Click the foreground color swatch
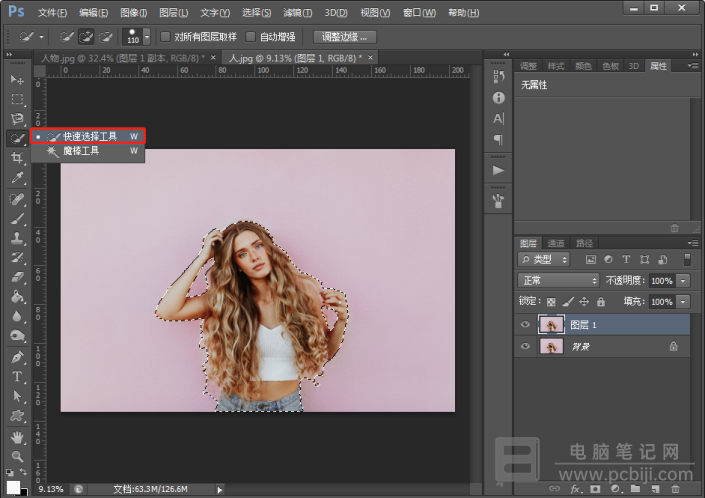 tap(13, 487)
